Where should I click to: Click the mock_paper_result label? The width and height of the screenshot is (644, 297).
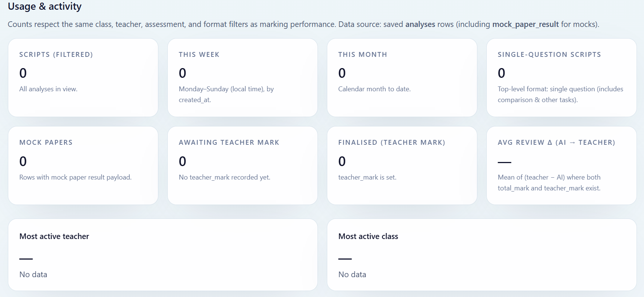(525, 24)
